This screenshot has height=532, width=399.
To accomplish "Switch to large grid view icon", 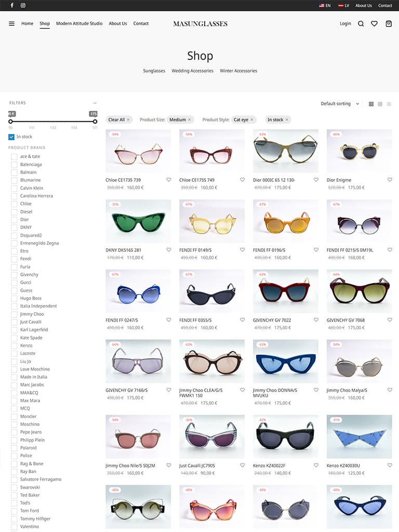I will pos(371,104).
